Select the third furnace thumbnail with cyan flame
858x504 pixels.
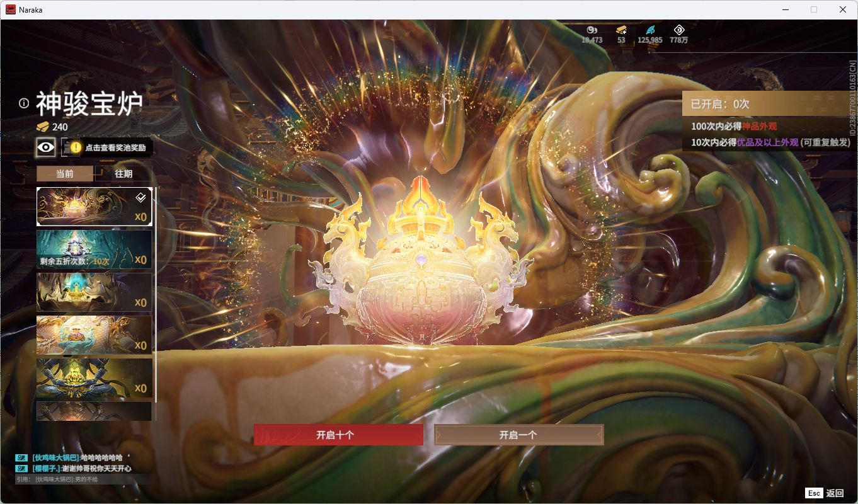click(x=94, y=292)
